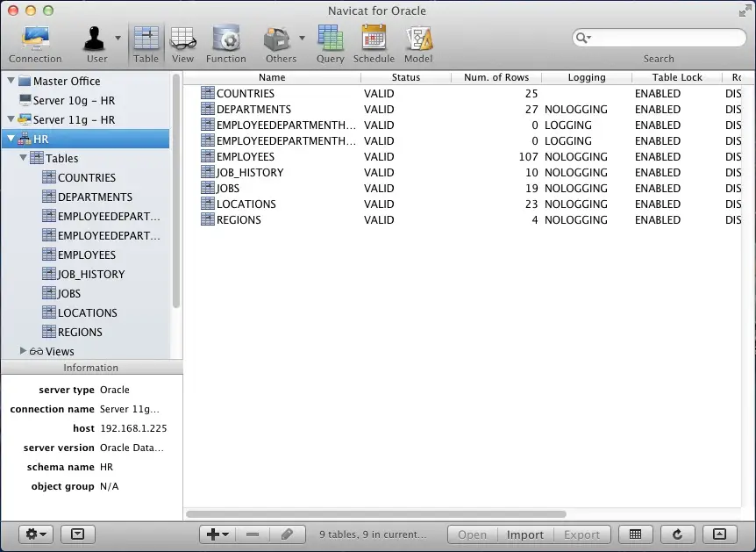Select the Table toolbar icon
Image resolution: width=756 pixels, height=552 pixels.
(x=146, y=45)
